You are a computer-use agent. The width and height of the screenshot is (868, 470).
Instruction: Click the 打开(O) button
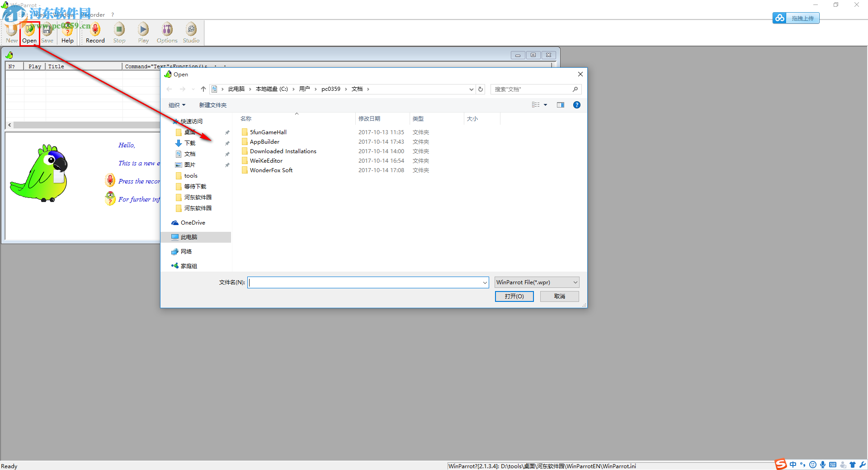514,296
